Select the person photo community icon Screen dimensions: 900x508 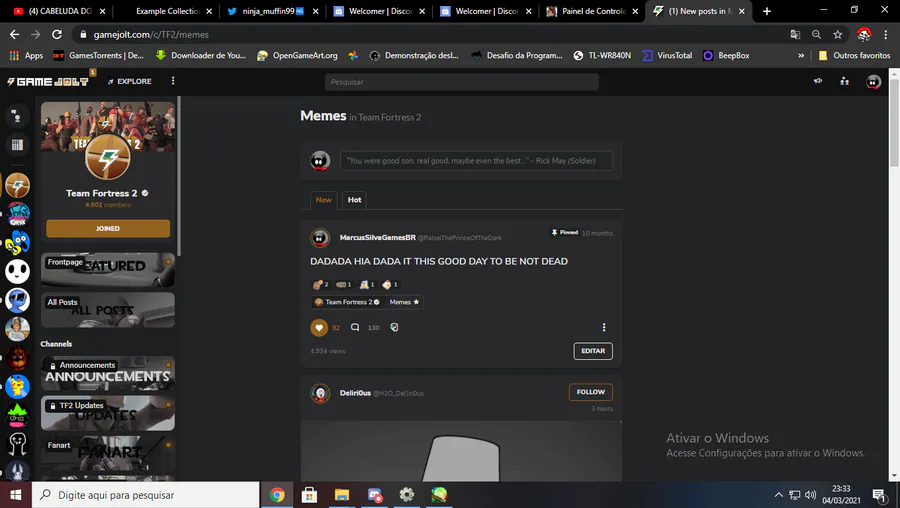coord(17,329)
